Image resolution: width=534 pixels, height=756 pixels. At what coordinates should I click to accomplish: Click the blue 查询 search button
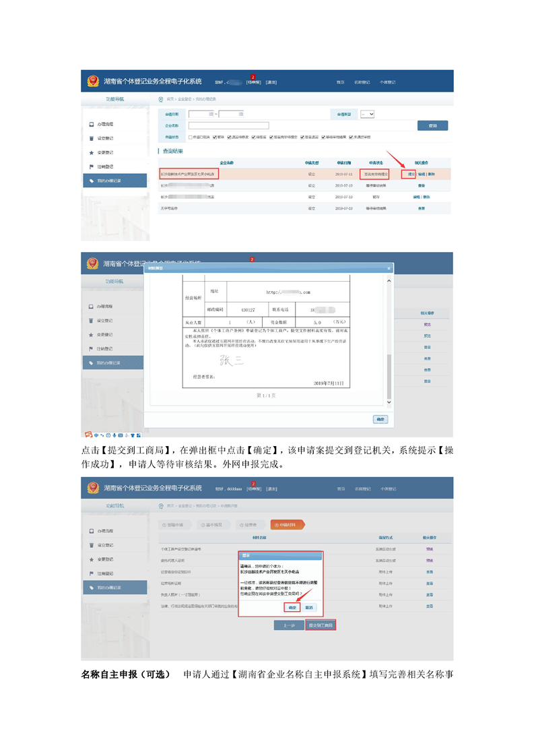click(432, 125)
